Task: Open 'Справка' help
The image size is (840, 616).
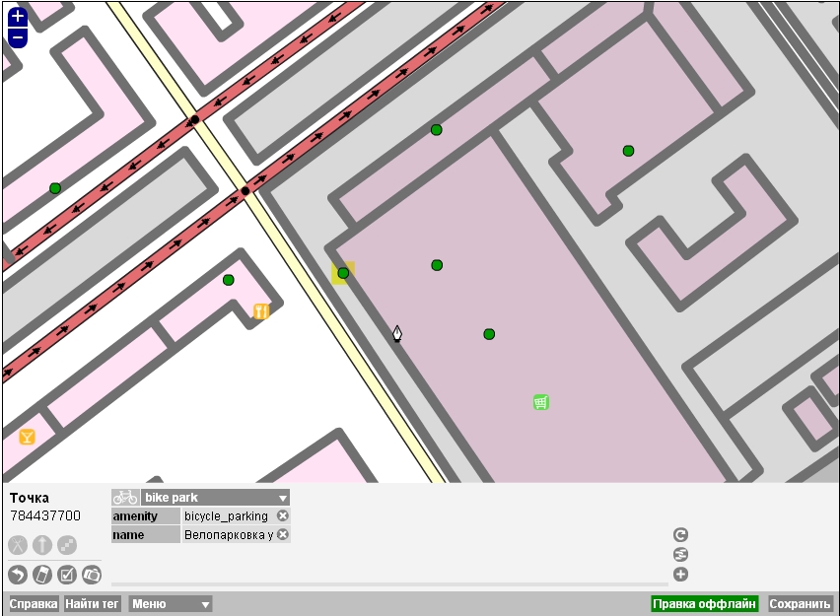Action: pyautogui.click(x=34, y=604)
